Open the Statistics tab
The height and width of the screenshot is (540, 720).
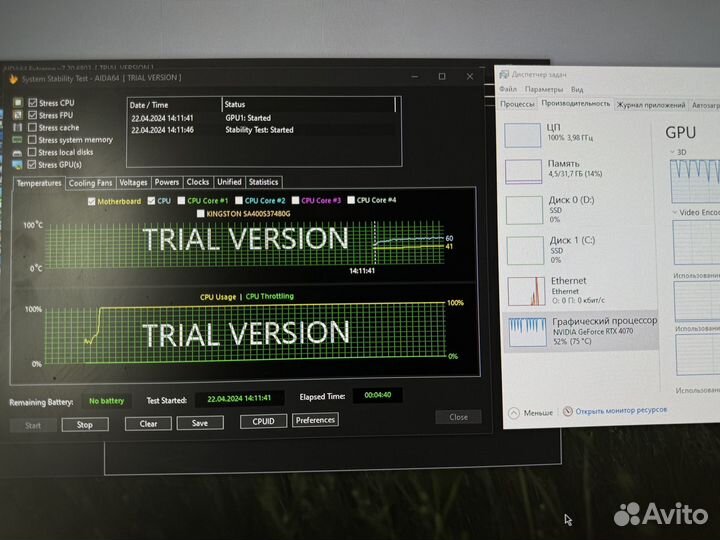pos(264,182)
